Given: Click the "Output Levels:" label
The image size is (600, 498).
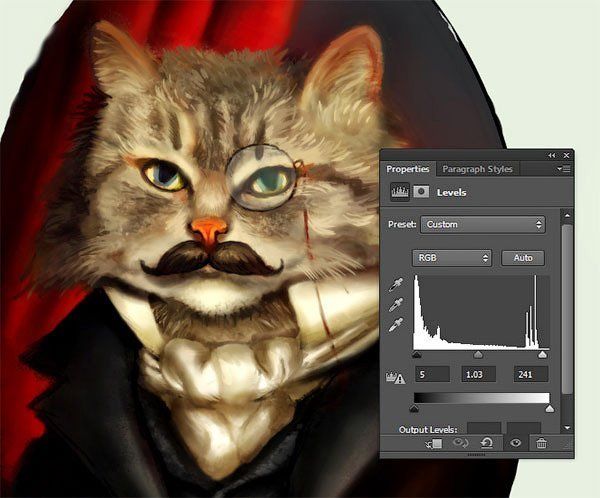Looking at the screenshot, I should pyautogui.click(x=428, y=429).
